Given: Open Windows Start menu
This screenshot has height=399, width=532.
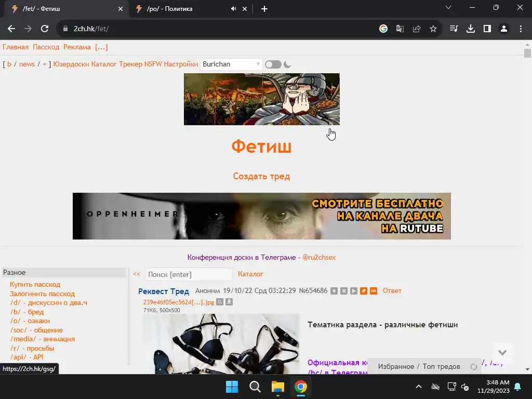Looking at the screenshot, I should click(232, 387).
